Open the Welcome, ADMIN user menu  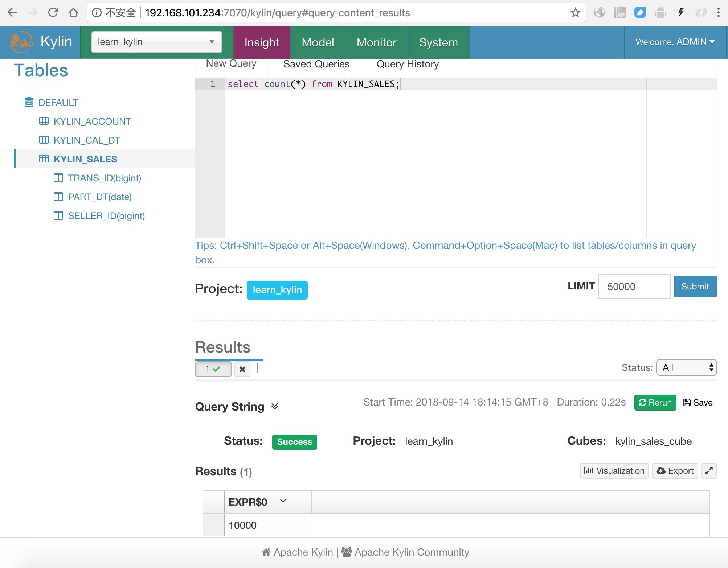pos(675,42)
